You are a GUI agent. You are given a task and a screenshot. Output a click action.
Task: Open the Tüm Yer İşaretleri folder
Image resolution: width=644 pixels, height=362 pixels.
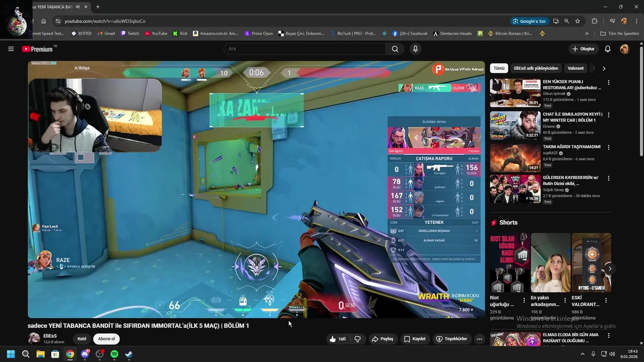click(x=620, y=34)
